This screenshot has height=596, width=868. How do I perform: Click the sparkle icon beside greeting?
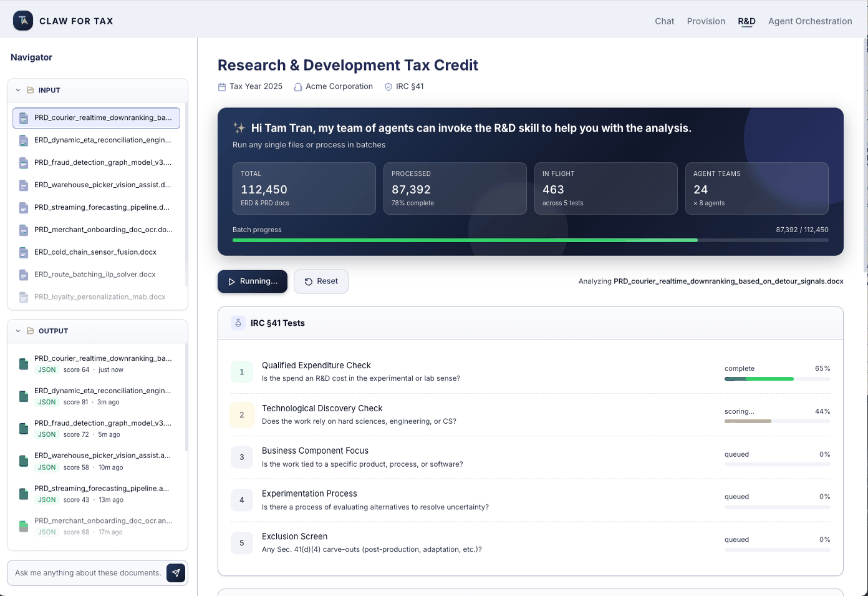(239, 128)
